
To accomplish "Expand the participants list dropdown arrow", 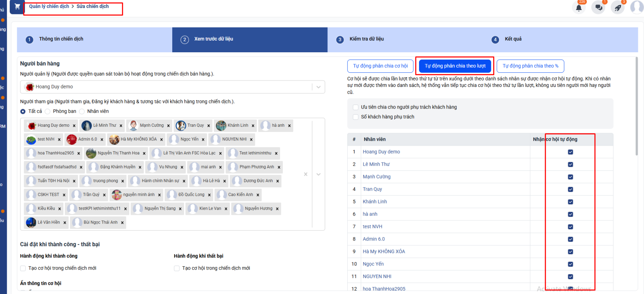I will [x=318, y=174].
